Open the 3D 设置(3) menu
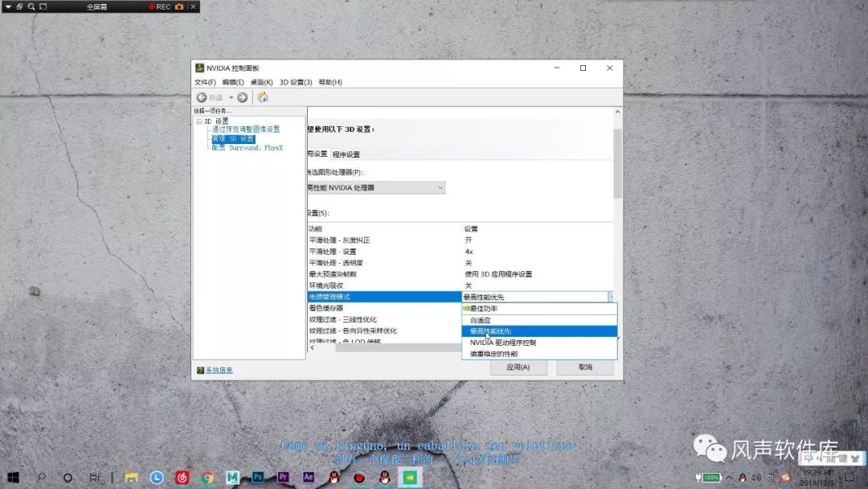The height and width of the screenshot is (489, 868). click(294, 81)
